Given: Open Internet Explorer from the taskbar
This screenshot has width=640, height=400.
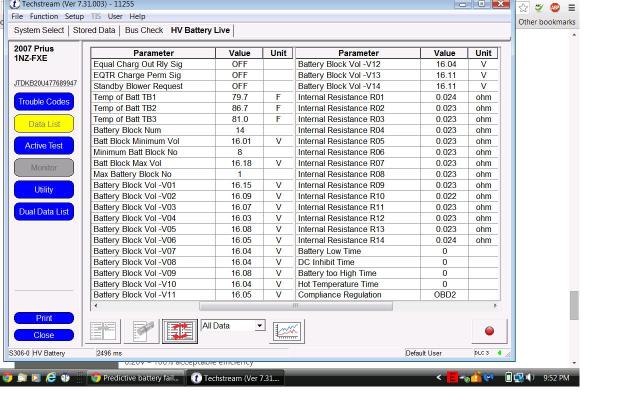Looking at the screenshot, I should (51, 378).
